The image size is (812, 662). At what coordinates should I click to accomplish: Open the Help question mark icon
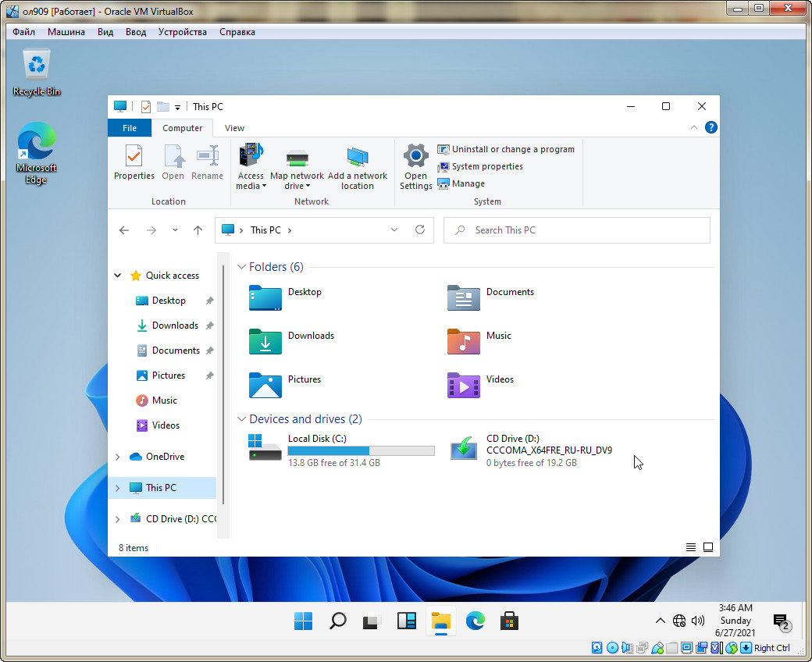click(x=711, y=128)
